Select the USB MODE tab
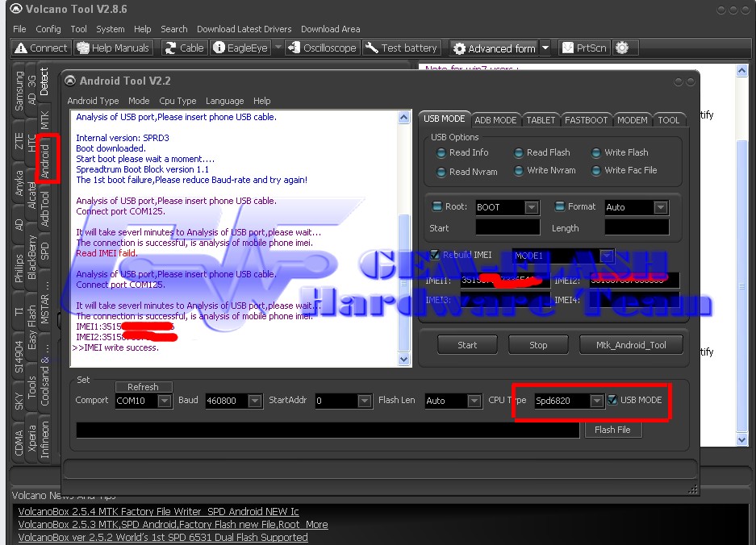Screen dimensions: 756x545 tap(444, 119)
